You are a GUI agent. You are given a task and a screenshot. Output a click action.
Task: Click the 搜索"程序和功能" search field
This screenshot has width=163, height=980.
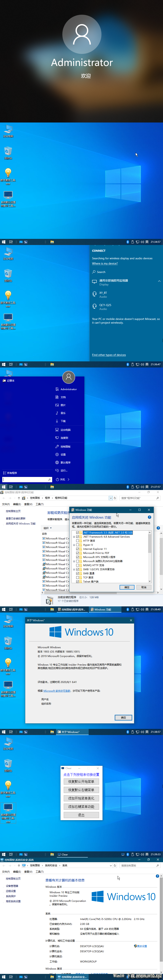click(140, 498)
